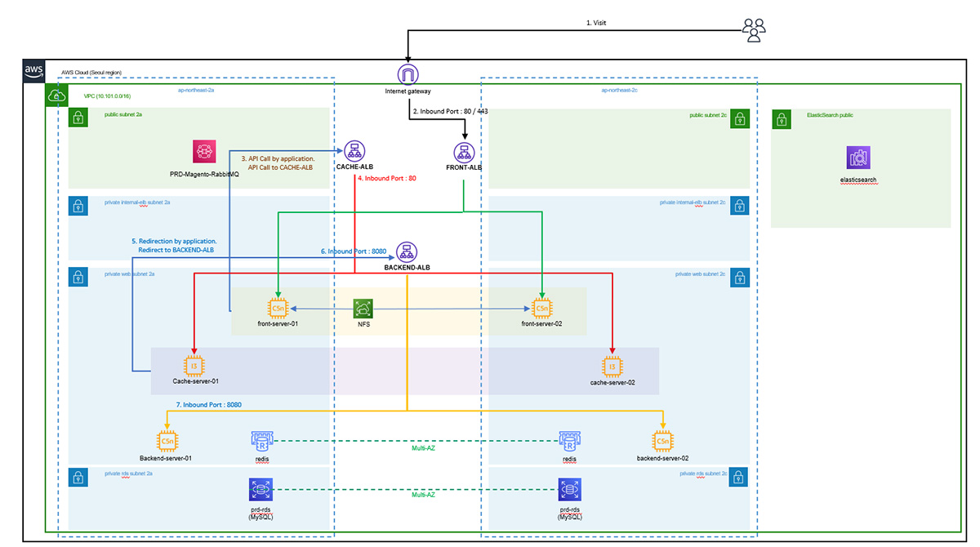
Task: Select the PRD-Magento-RabbitMQ icon
Action: pos(203,152)
